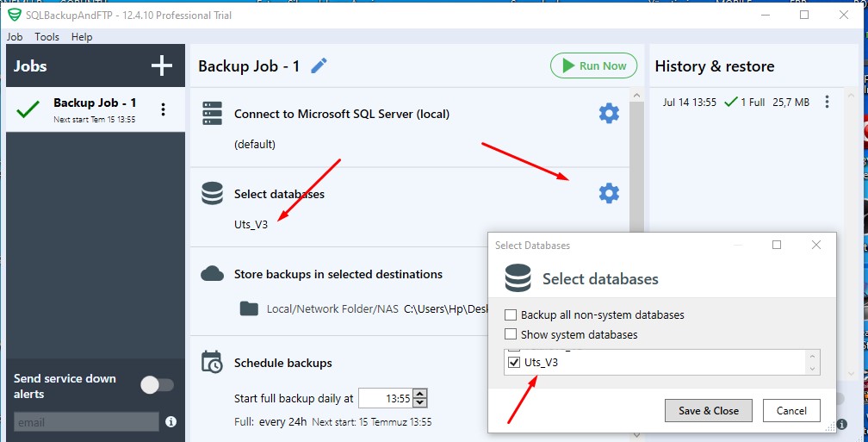Click the 25,7 MB backup size text
Viewport: 868px width, 442px height.
click(790, 103)
